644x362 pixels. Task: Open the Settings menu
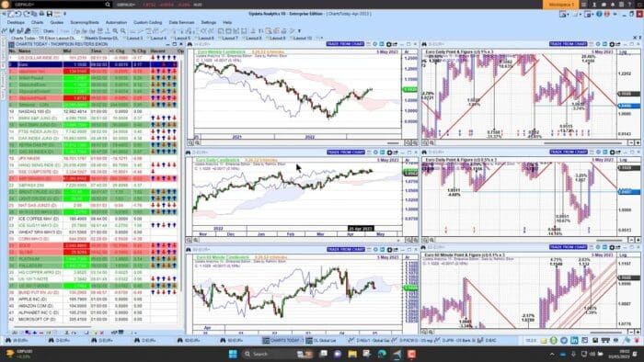click(x=209, y=23)
